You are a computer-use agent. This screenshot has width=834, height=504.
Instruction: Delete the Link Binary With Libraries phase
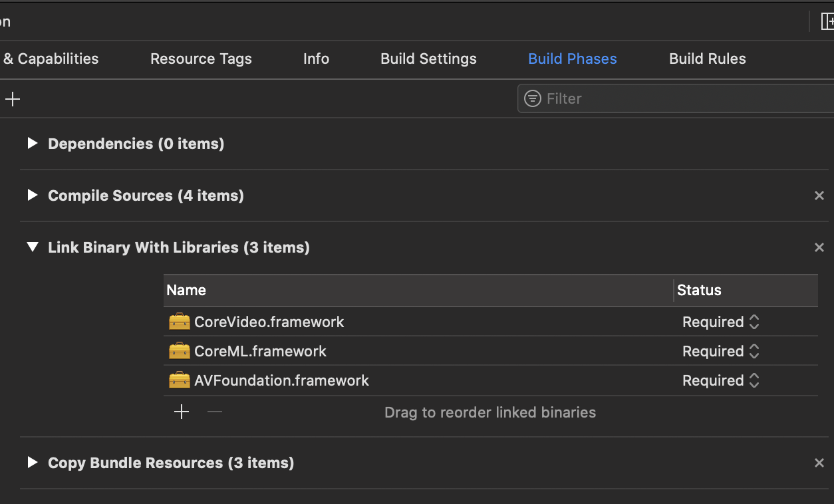point(819,247)
